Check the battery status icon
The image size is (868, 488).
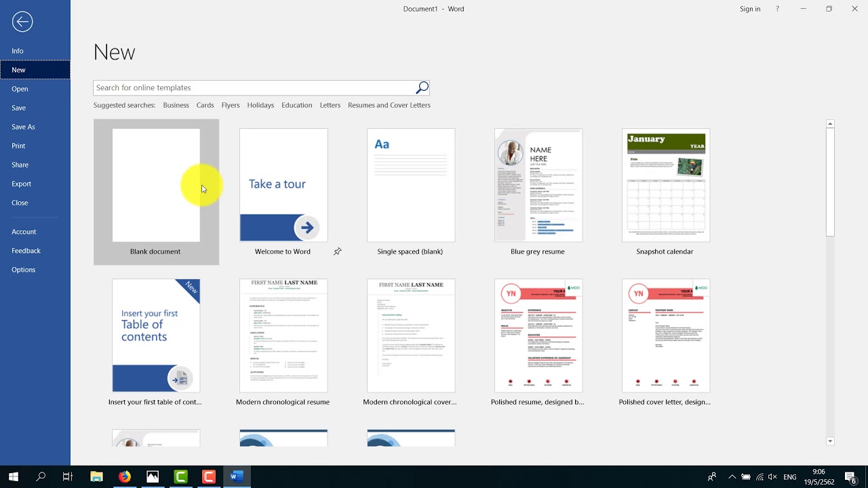pos(746,476)
